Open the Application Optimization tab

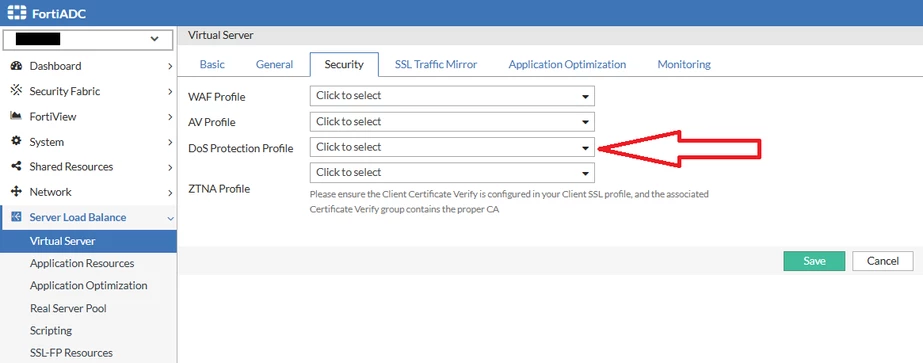tap(567, 64)
